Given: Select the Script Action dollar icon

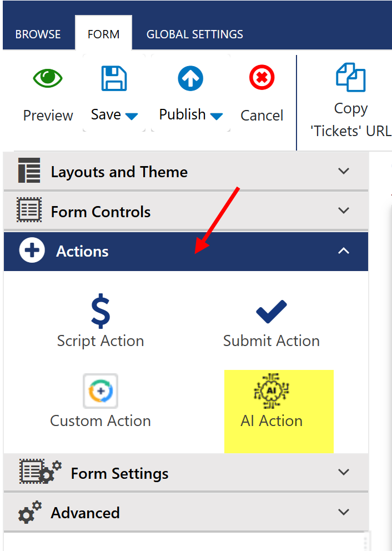Looking at the screenshot, I should pyautogui.click(x=100, y=312).
